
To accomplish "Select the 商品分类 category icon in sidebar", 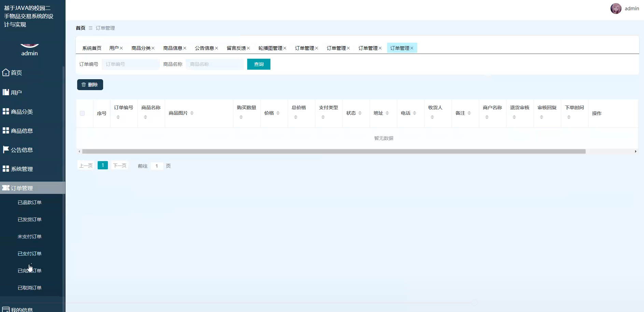I will pyautogui.click(x=5, y=111).
